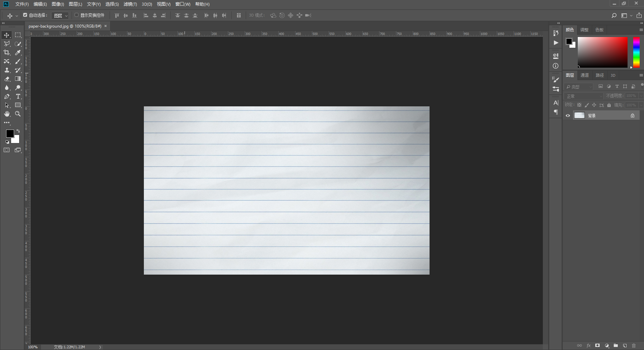
Task: Select the Quick Selection tool
Action: (18, 44)
